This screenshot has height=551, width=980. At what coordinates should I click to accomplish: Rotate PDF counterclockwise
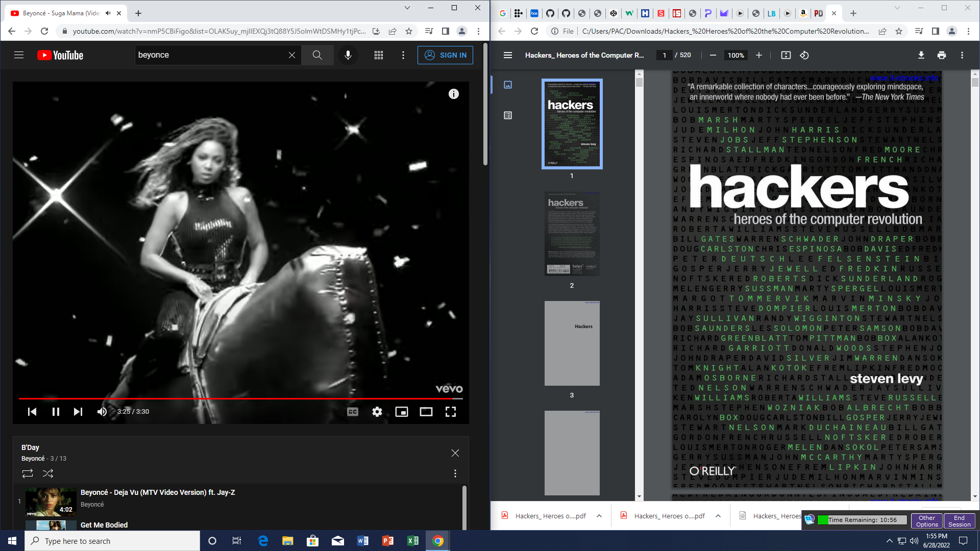point(804,55)
